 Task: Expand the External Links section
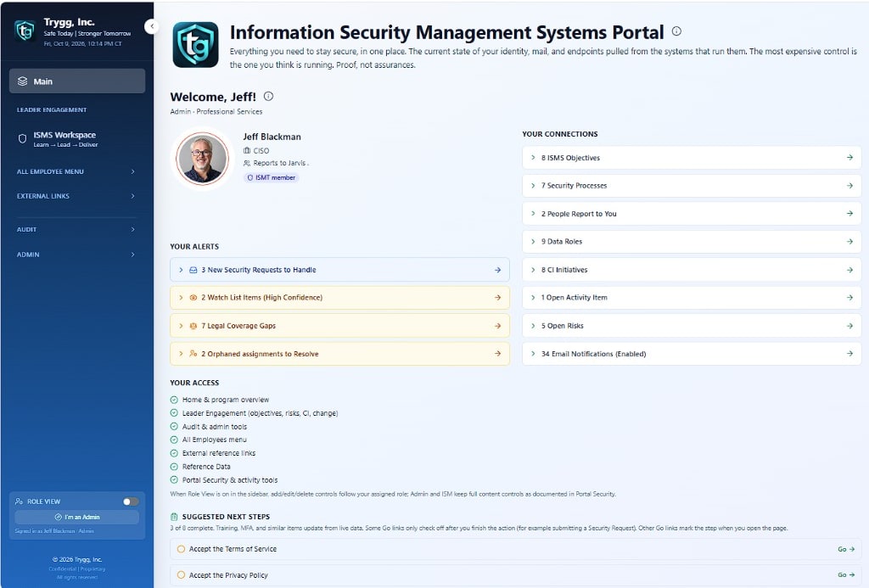point(76,196)
